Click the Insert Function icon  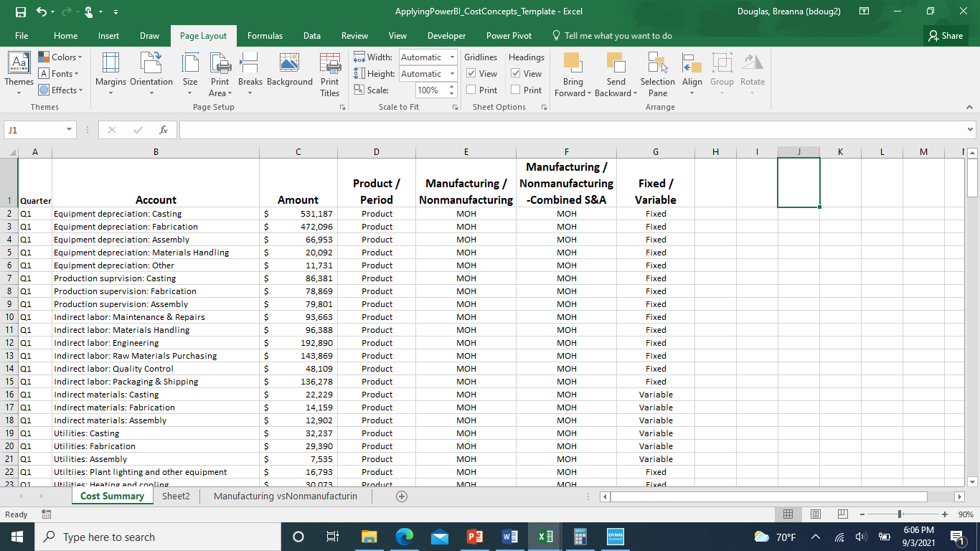(x=163, y=129)
